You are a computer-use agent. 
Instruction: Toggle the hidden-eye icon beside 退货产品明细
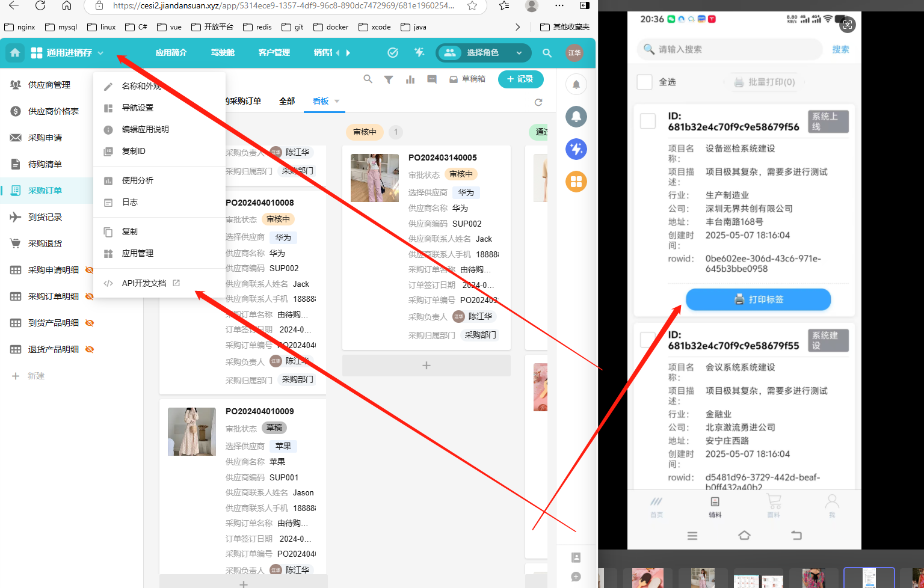pos(90,349)
